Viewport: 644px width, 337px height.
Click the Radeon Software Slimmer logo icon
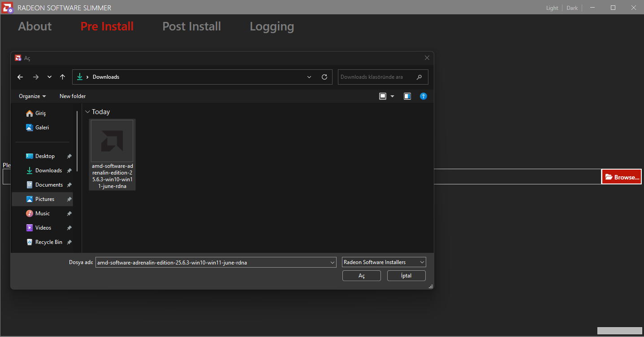(x=7, y=8)
